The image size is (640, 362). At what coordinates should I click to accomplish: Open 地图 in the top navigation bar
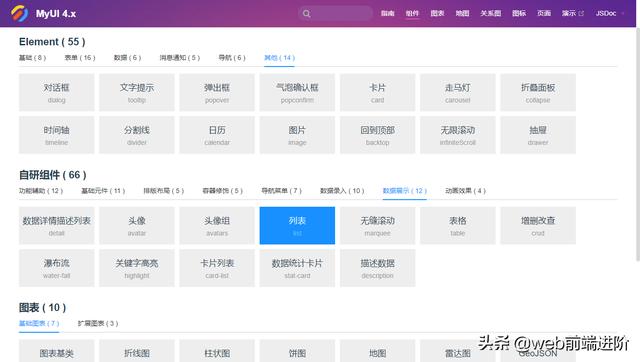[x=462, y=13]
